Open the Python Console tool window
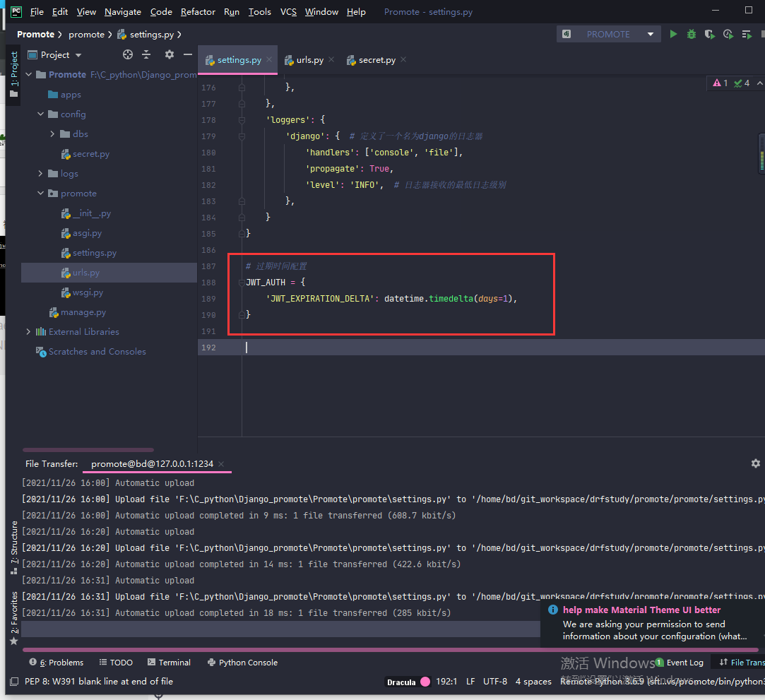The height and width of the screenshot is (700, 765). [x=242, y=663]
